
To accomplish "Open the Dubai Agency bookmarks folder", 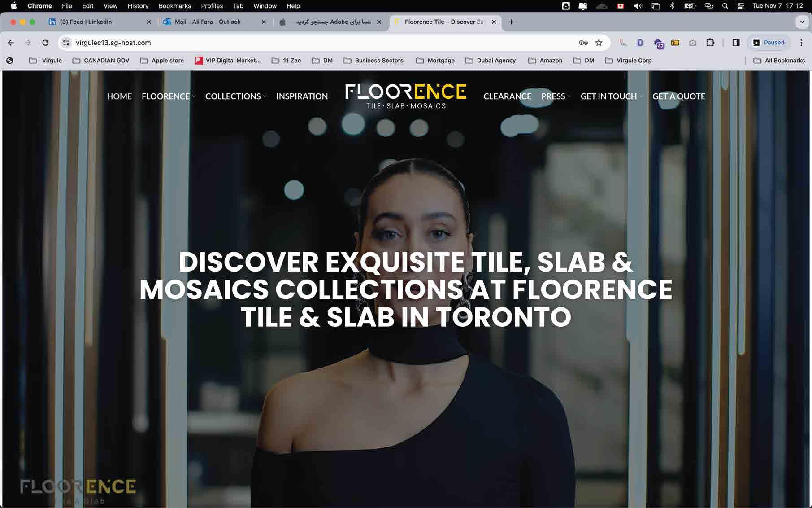I will 491,61.
